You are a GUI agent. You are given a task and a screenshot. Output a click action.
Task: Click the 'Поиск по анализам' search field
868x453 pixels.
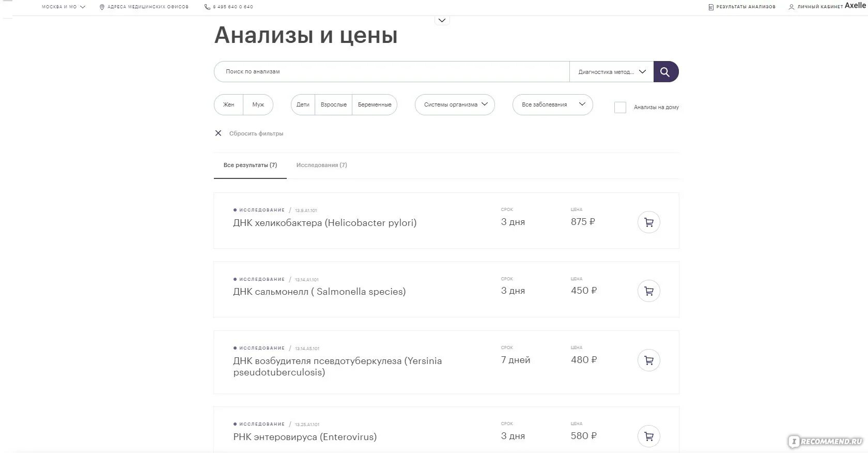point(392,72)
